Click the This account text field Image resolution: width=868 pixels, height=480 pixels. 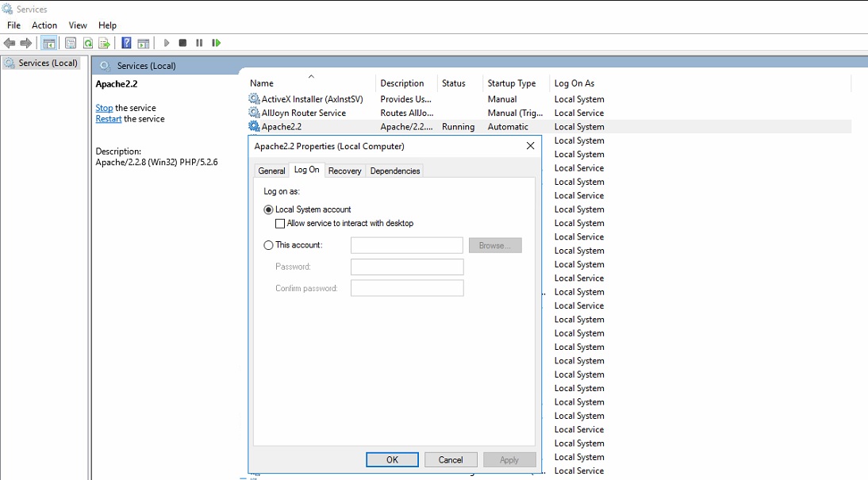click(407, 245)
